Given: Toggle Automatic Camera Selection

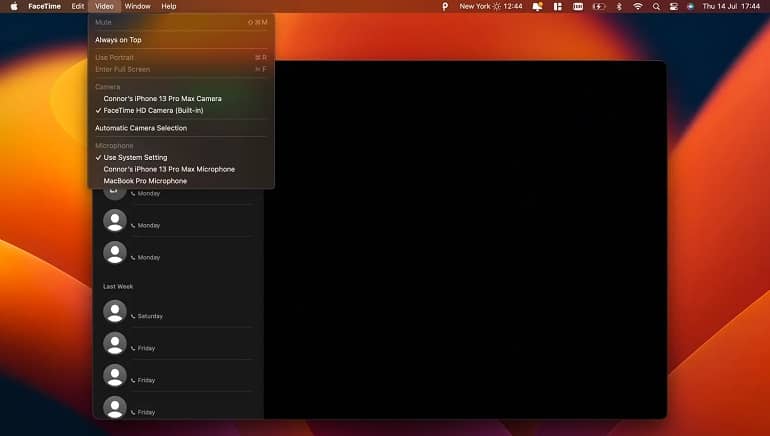Looking at the screenshot, I should 181,128.
